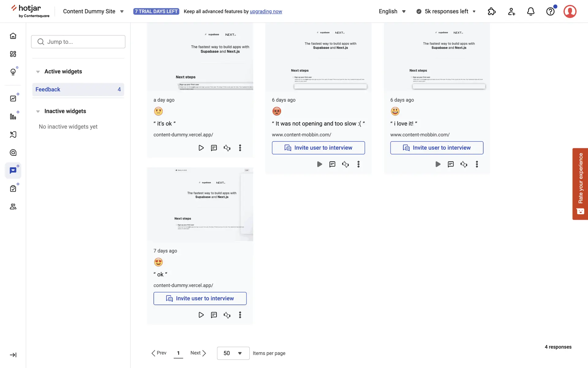Click Invite user to interview on "ok" card
This screenshot has height=368, width=588.
point(200,298)
